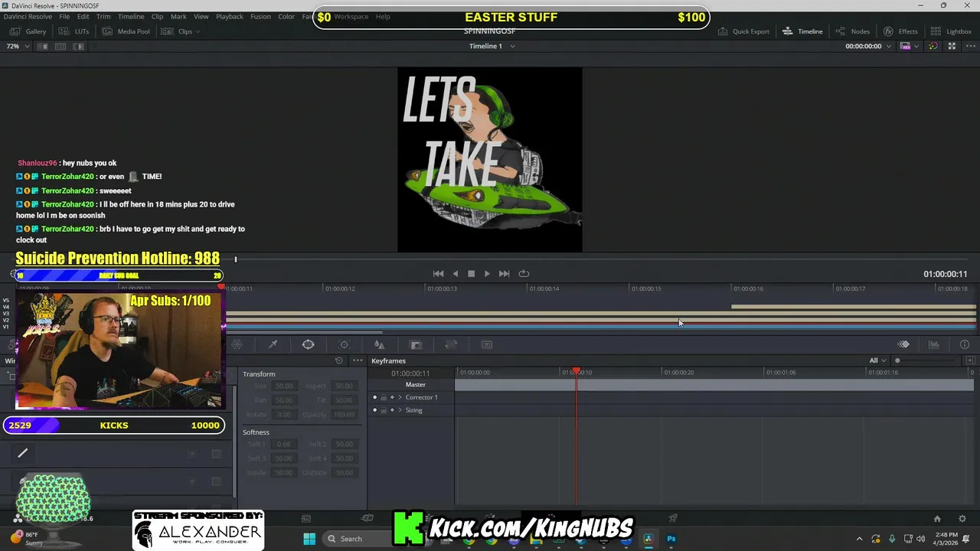Expand the Sizing keyframe track
Image resolution: width=980 pixels, height=551 pixels.
click(x=400, y=410)
